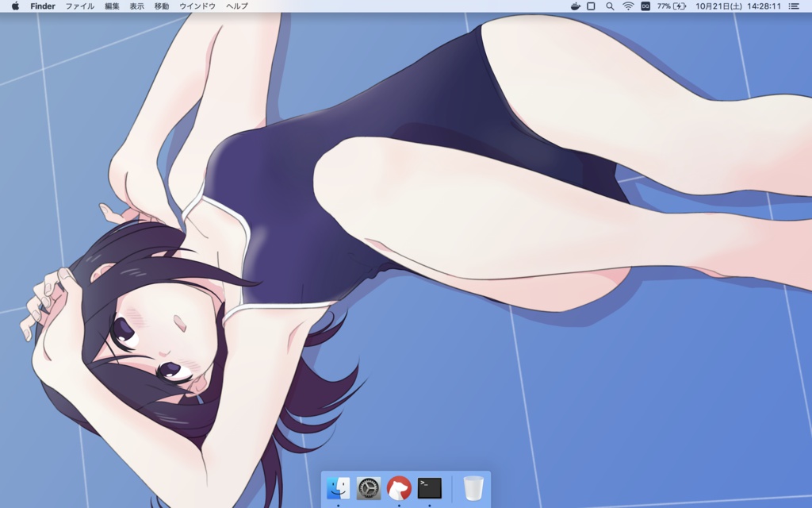Open the Bear app from the Dock
Screen dimensions: 812x508
[399, 488]
